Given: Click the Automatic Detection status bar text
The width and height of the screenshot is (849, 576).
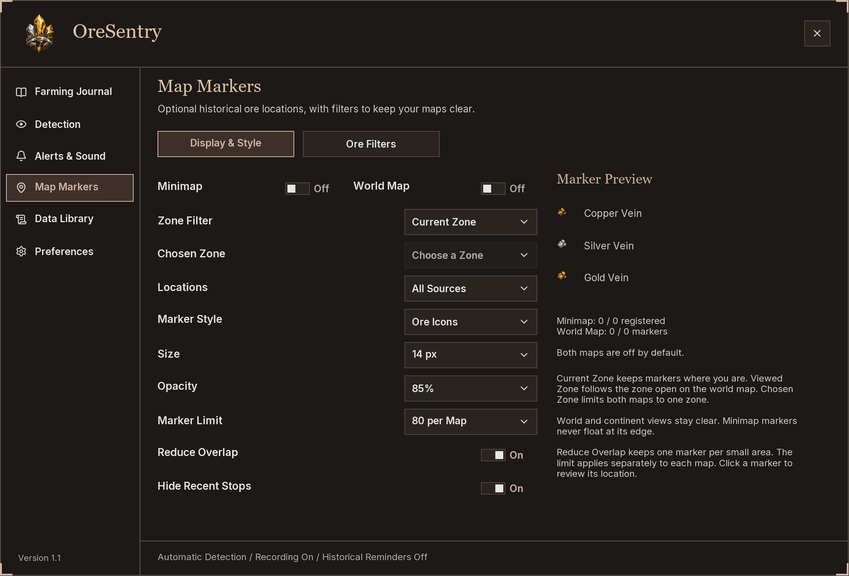Looking at the screenshot, I should point(292,557).
